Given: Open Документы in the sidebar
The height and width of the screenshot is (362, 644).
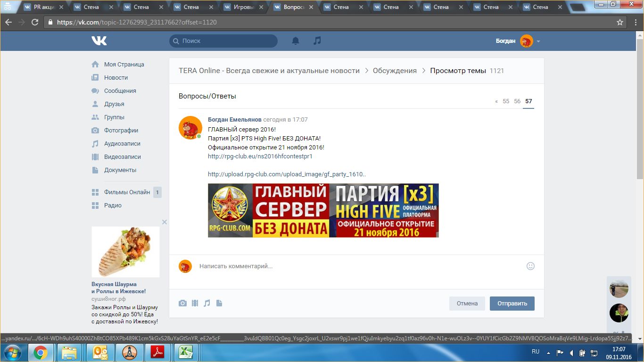Looking at the screenshot, I should pyautogui.click(x=120, y=170).
